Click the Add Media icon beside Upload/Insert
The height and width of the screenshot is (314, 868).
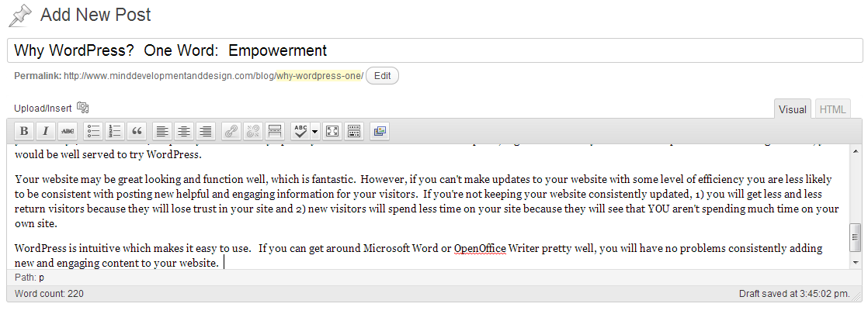[x=83, y=108]
